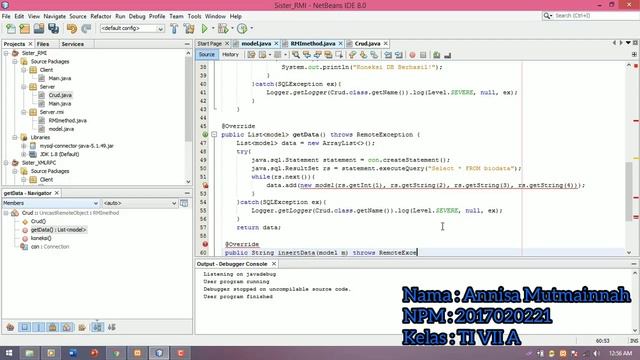The height and width of the screenshot is (360, 640).
Task: Click the Shift Line Right editor icon
Action: 399,55
